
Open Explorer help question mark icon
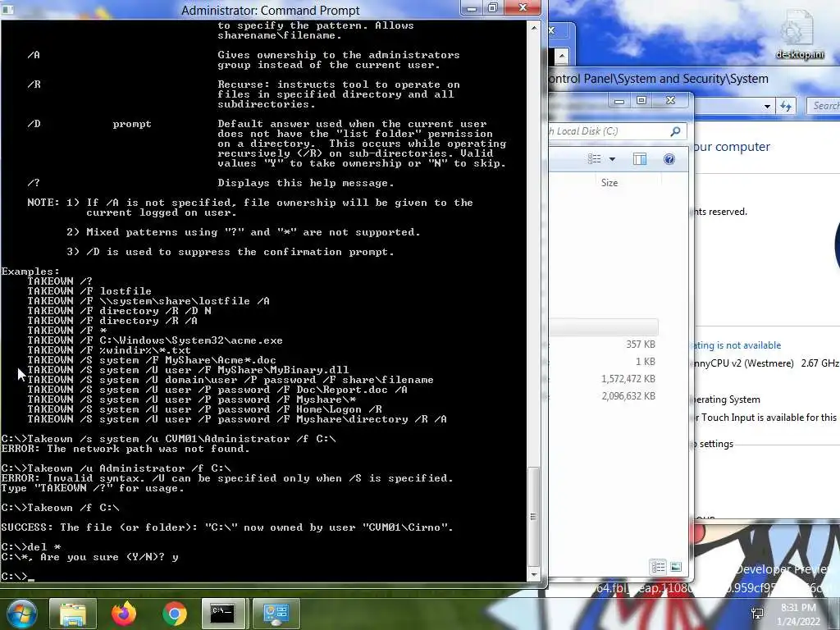[669, 159]
